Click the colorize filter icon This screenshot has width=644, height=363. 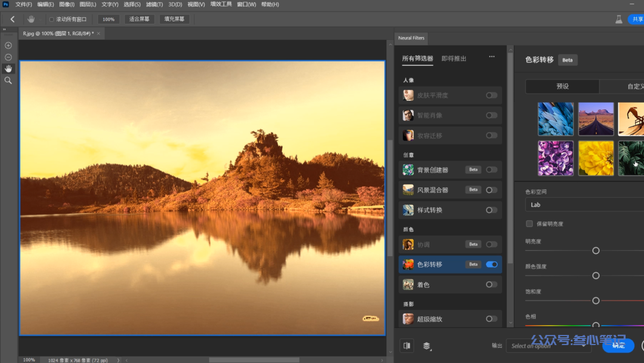pyautogui.click(x=408, y=284)
